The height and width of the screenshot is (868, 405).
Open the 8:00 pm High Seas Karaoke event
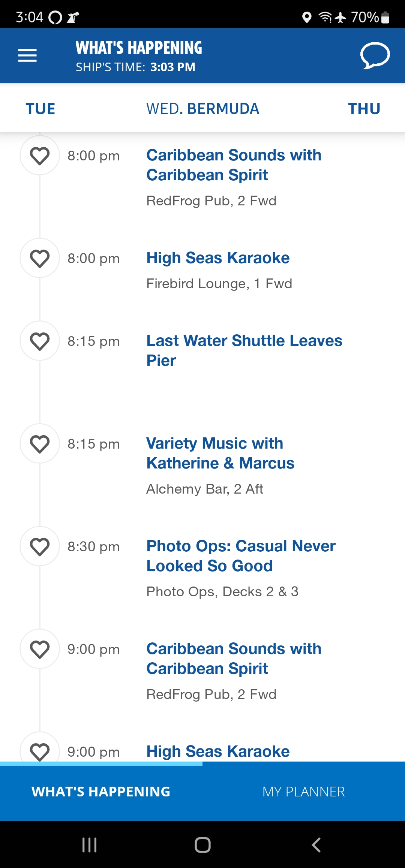pyautogui.click(x=218, y=258)
